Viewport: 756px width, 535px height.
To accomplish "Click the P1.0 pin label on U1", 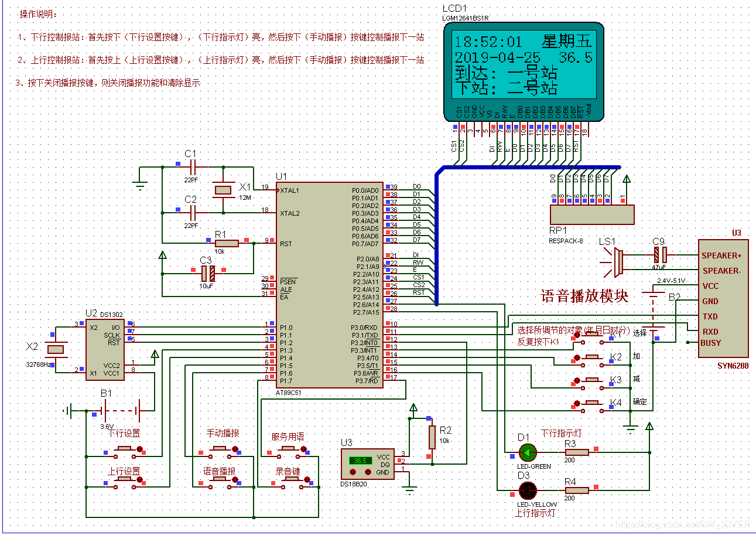I will (x=286, y=328).
